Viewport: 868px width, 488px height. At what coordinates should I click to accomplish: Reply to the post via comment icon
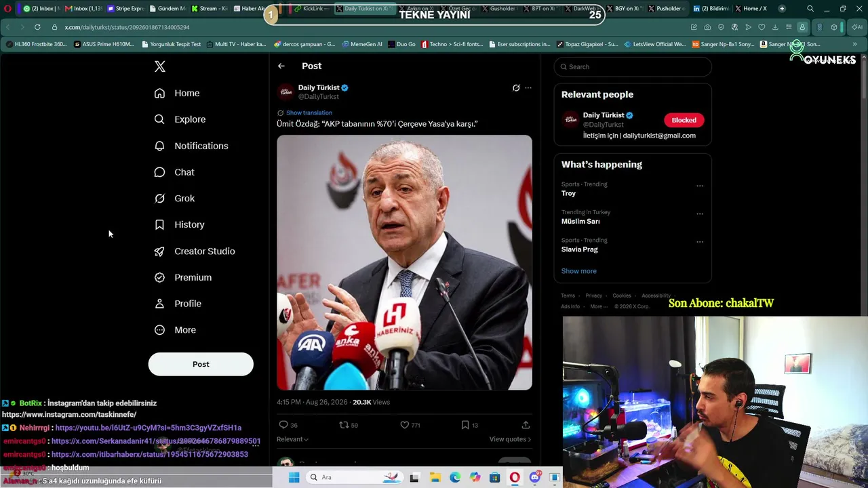[x=283, y=425]
